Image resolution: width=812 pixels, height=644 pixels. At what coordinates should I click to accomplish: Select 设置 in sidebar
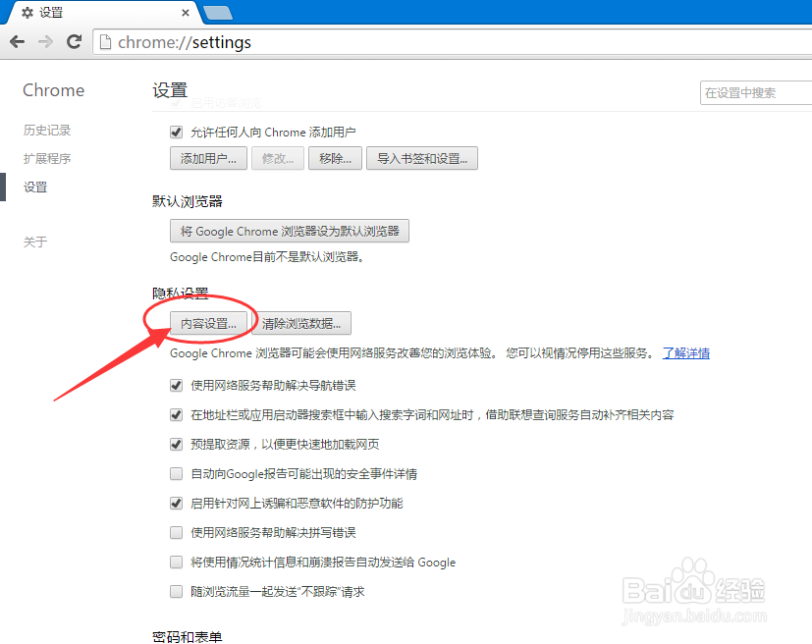(x=35, y=187)
